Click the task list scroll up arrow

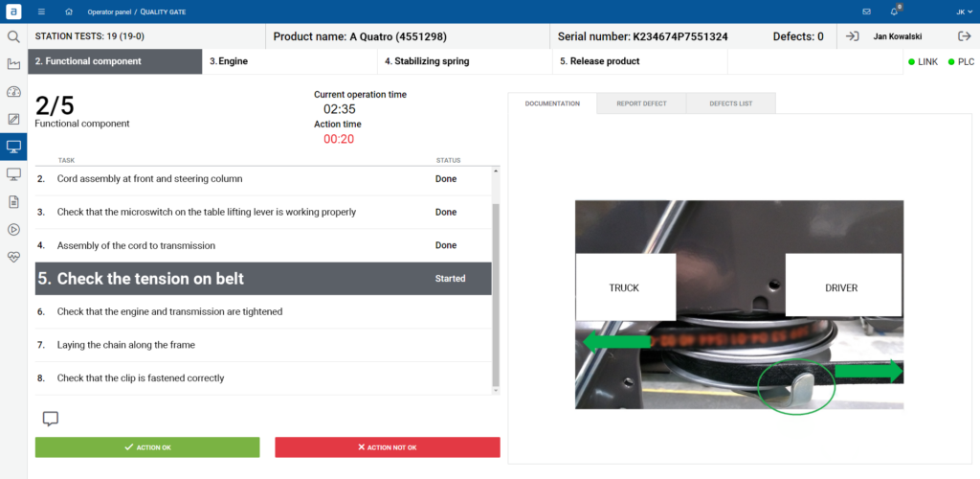(497, 171)
